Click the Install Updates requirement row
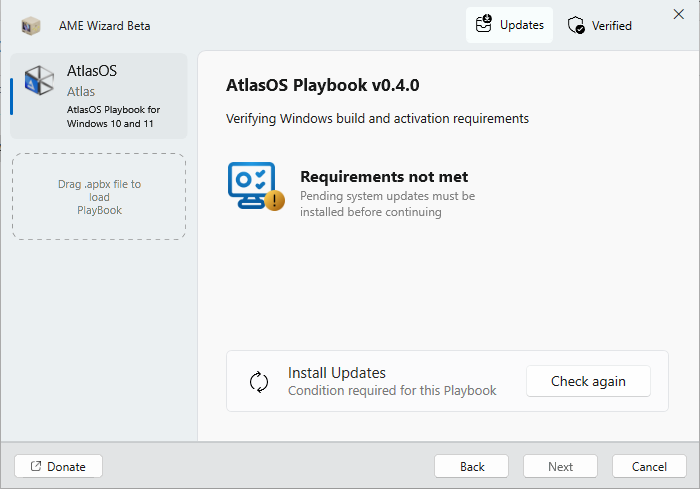Image resolution: width=700 pixels, height=489 pixels. pos(447,381)
